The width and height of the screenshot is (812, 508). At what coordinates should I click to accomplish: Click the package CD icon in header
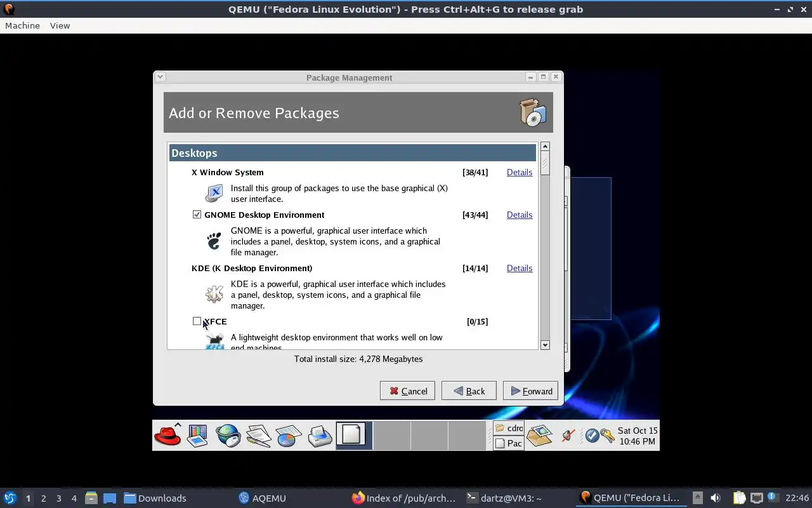point(533,112)
